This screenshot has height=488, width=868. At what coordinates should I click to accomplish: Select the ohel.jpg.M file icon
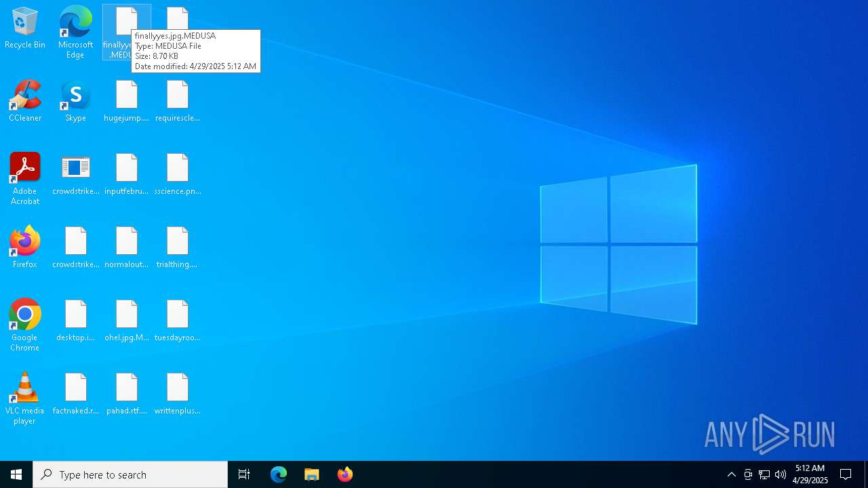point(127,321)
